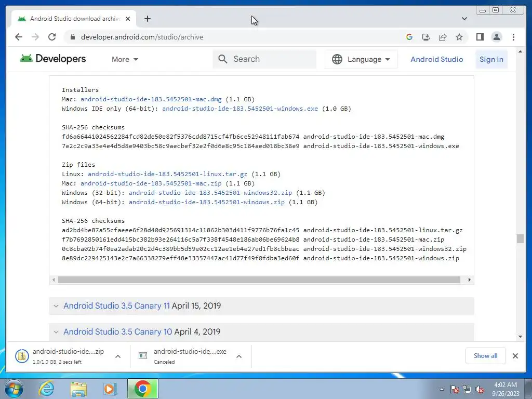Viewport: 532px width, 399px height.
Task: Click the downloading zip file item
Action: (x=59, y=356)
